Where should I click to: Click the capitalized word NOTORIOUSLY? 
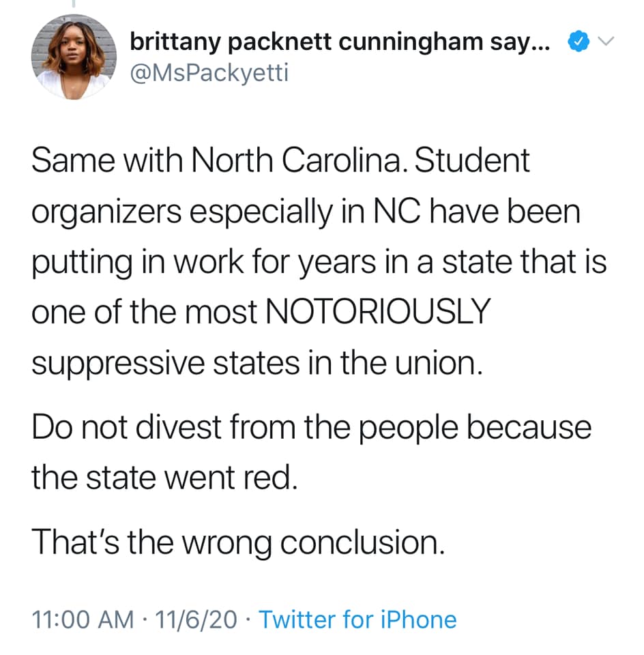378,312
